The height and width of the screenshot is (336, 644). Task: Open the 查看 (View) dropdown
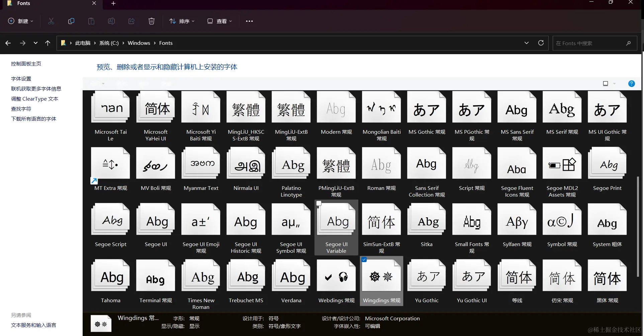(219, 21)
